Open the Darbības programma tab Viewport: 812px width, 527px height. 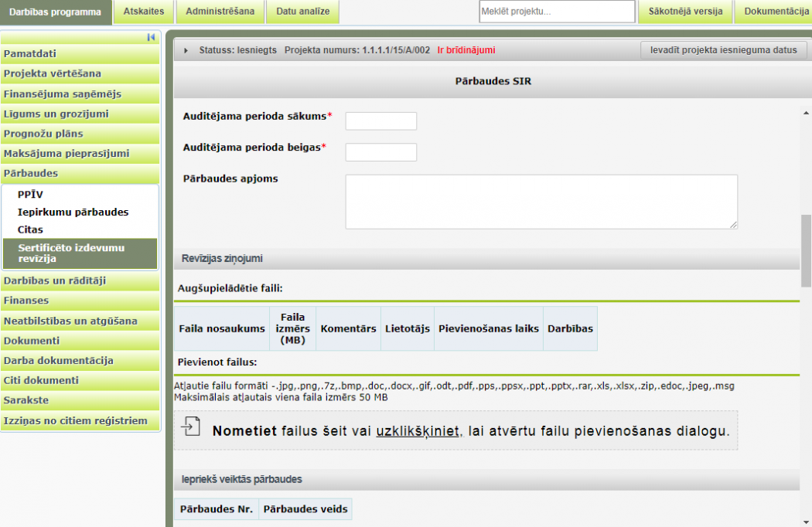pos(56,12)
